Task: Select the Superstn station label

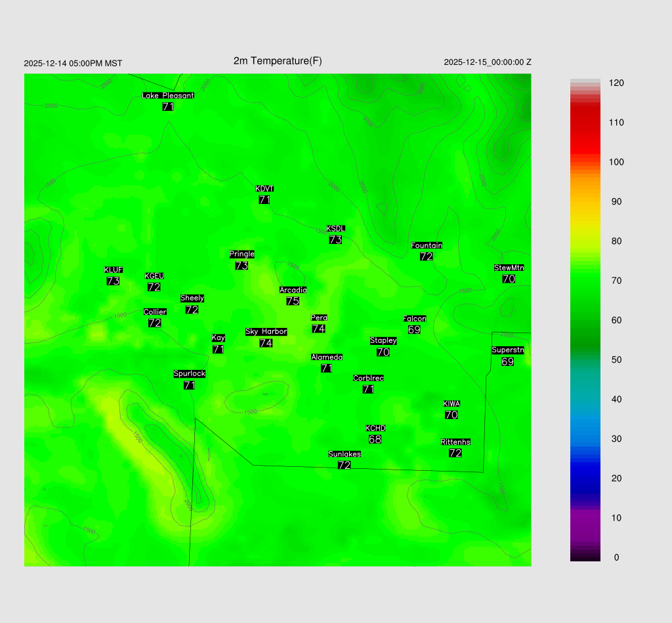Action: coord(508,350)
